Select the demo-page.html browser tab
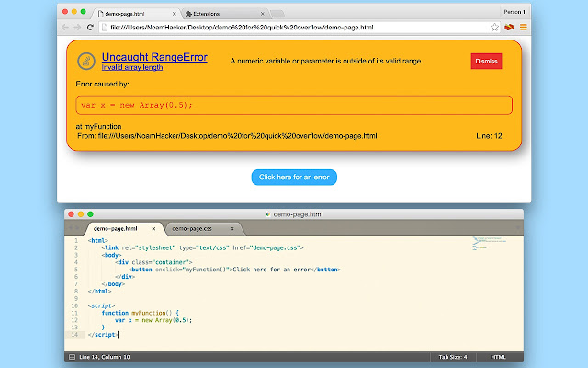Viewport: 588px width, 368px height. pos(137,14)
